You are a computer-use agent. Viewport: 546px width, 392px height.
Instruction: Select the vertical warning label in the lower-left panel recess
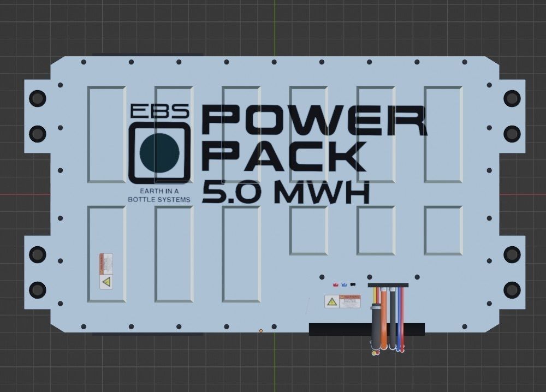click(106, 271)
